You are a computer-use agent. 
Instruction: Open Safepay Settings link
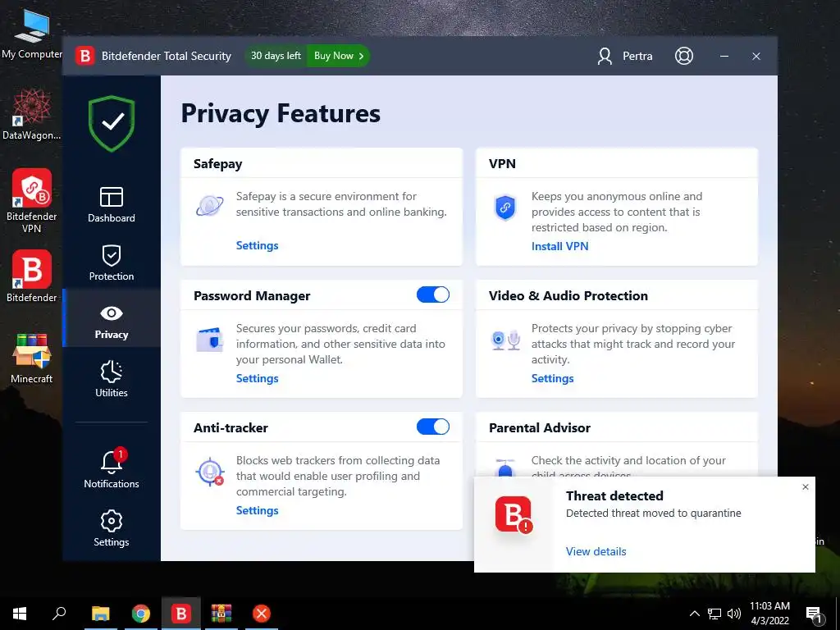point(257,245)
